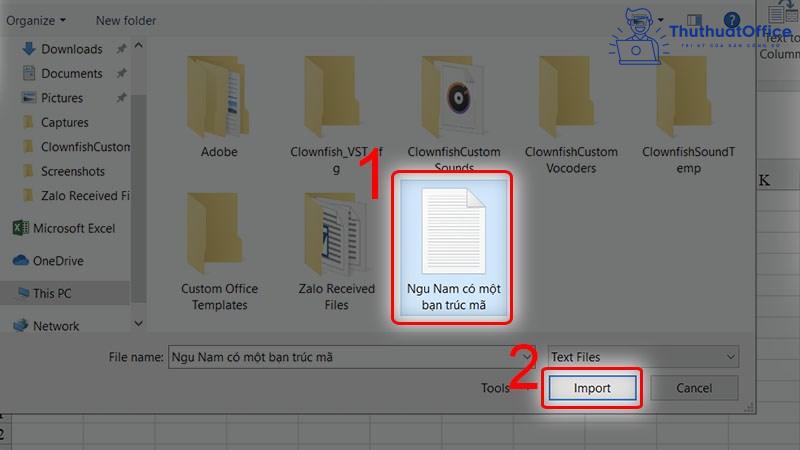This screenshot has width=800, height=450.
Task: Select ClownfishCustom folder in sidebar
Action: click(85, 147)
